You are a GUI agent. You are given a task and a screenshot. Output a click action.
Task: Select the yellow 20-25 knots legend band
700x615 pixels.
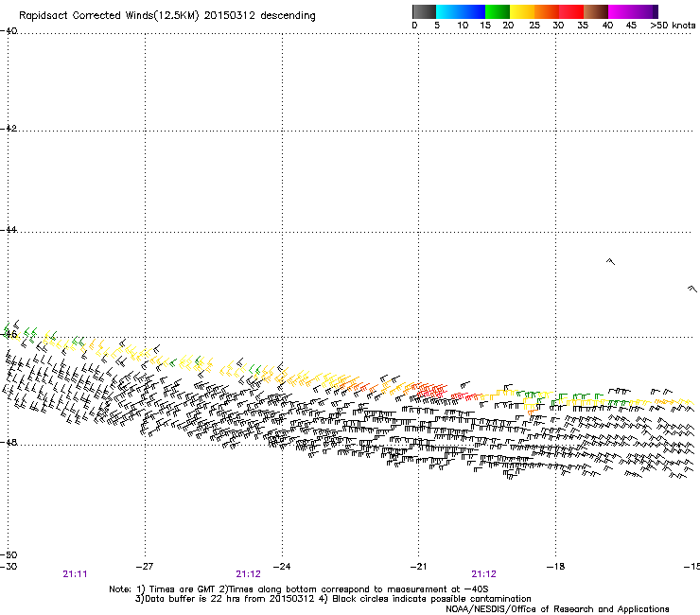[522, 11]
